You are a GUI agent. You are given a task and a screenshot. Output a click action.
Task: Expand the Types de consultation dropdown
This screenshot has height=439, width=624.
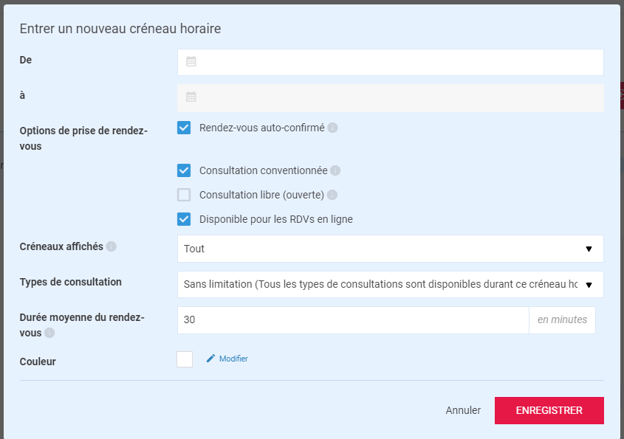coord(390,284)
